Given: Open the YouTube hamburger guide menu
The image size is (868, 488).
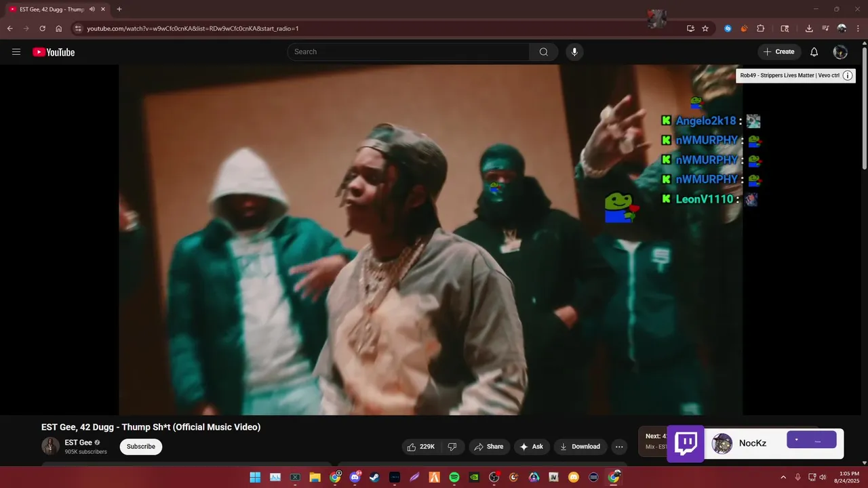Looking at the screenshot, I should tap(16, 52).
